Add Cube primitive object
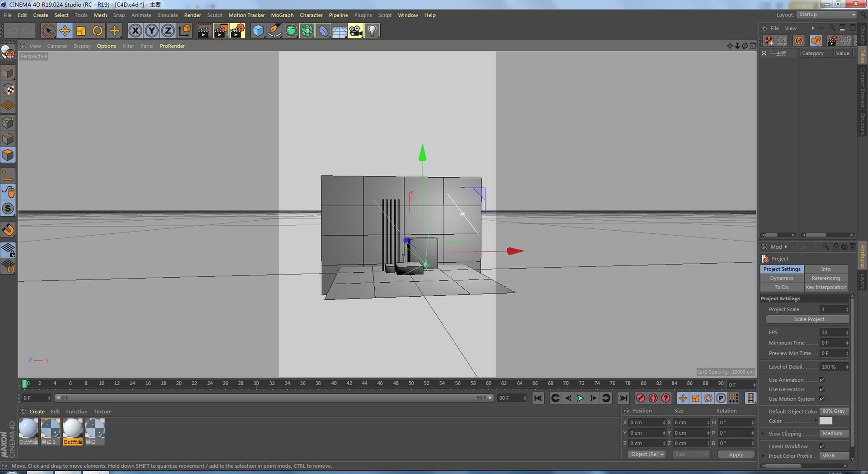Viewport: 868px width, 474px height. coord(258,31)
